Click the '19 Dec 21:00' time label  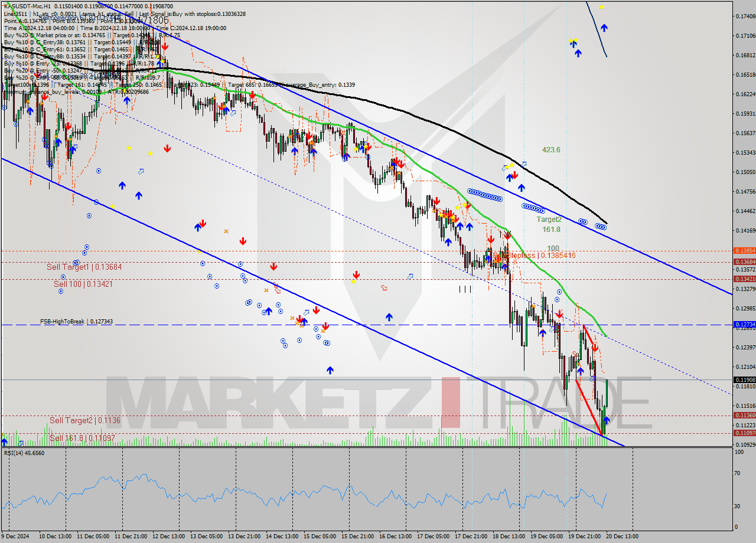pyautogui.click(x=585, y=535)
